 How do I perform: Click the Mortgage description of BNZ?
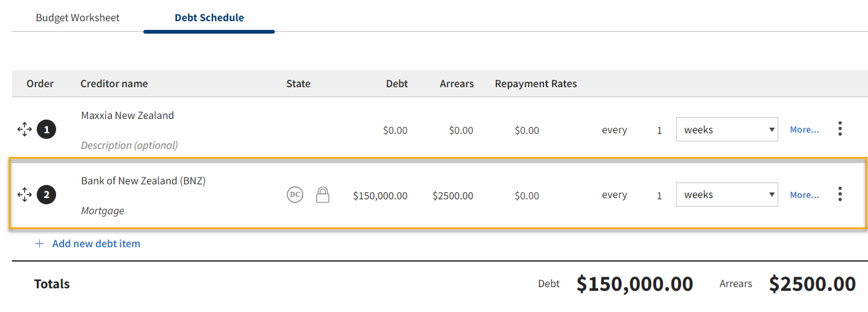(x=103, y=210)
